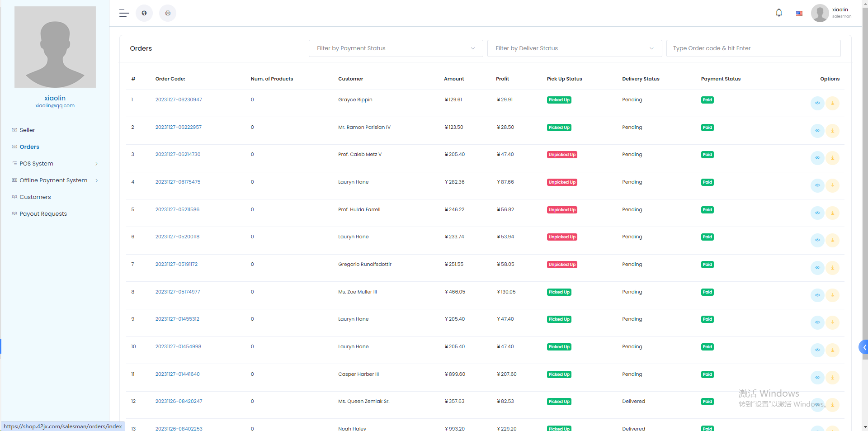Viewport: 868px width, 431px height.
Task: Open order code 20231127-05211586 link
Action: (x=177, y=209)
